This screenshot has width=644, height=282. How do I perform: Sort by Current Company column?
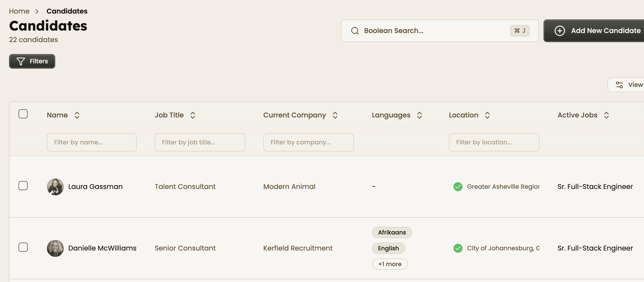coord(335,115)
